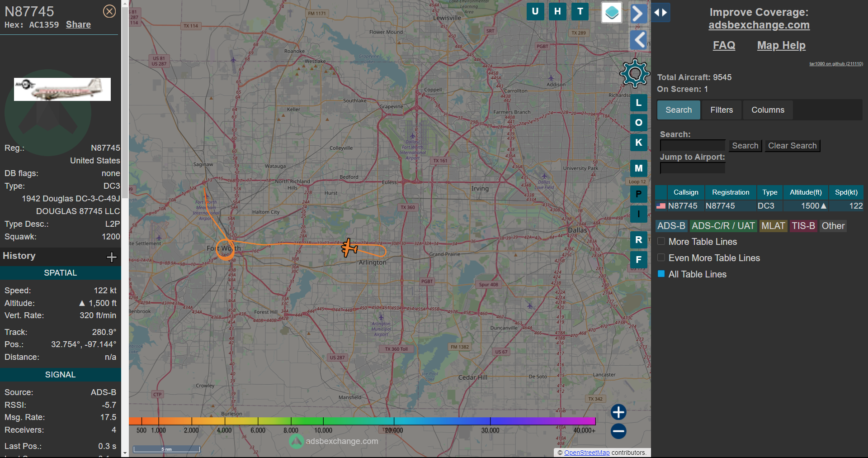Toggle ADS-B source filter
868x458 pixels.
tap(671, 226)
